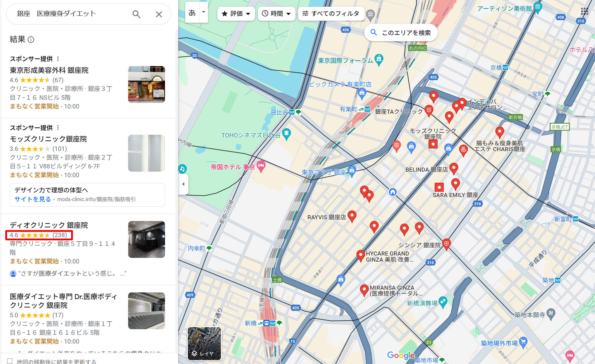Viewport: 595px width, 364px height.
Task: Click モッズクリニック listing thumbnail
Action: pyautogui.click(x=147, y=153)
